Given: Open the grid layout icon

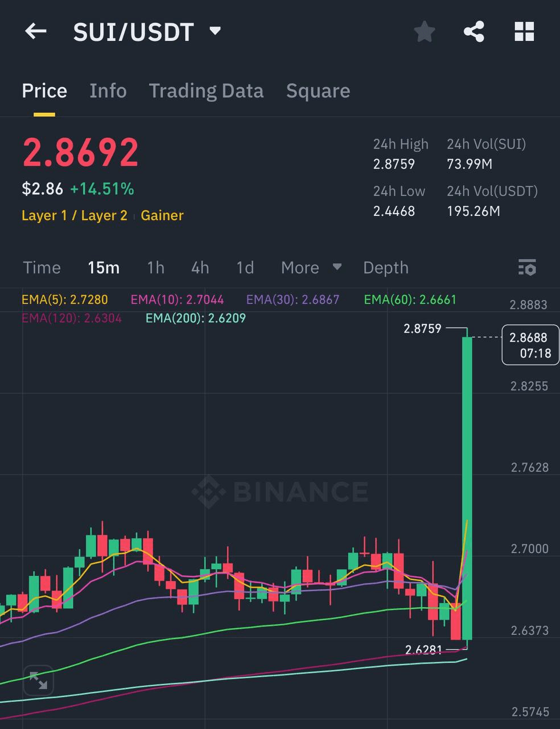Looking at the screenshot, I should coord(524,31).
